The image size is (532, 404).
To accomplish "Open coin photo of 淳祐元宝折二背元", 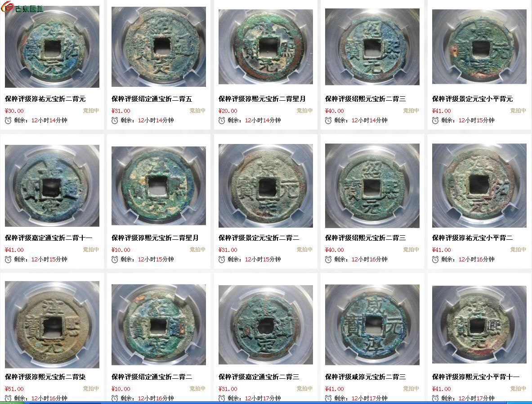I will click(52, 47).
